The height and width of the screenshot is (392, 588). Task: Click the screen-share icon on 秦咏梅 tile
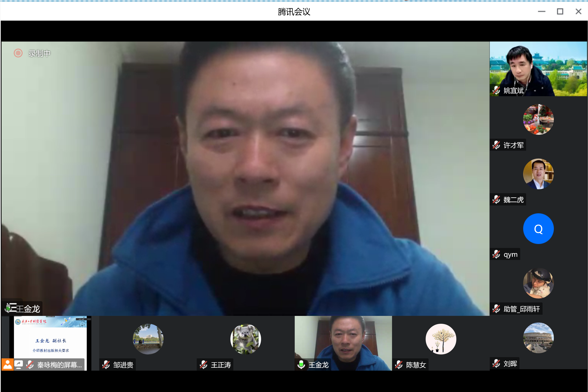(x=19, y=365)
